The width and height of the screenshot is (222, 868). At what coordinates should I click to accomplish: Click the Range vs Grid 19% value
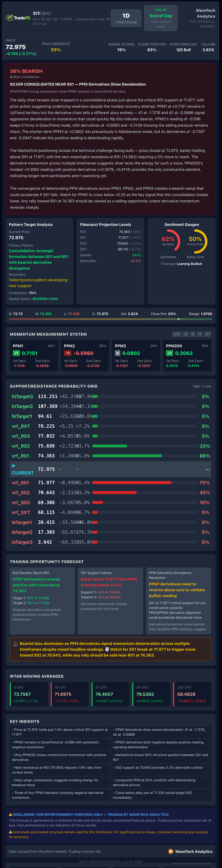pyautogui.click(x=121, y=50)
